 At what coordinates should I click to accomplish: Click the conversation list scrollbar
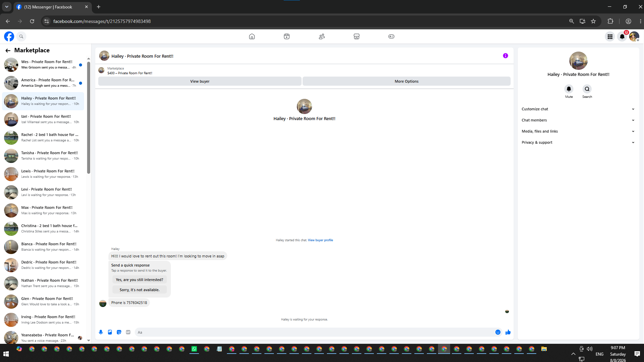[x=89, y=118]
